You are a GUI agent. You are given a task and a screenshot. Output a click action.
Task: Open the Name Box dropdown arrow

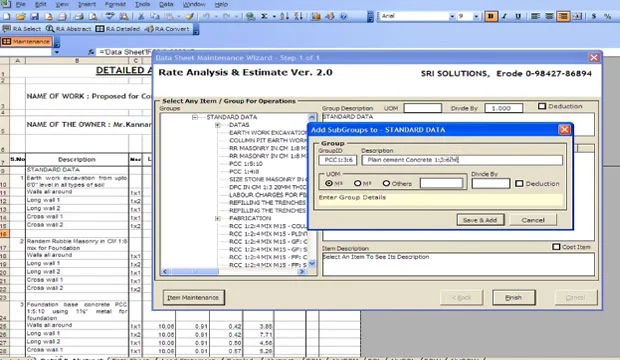click(x=57, y=52)
